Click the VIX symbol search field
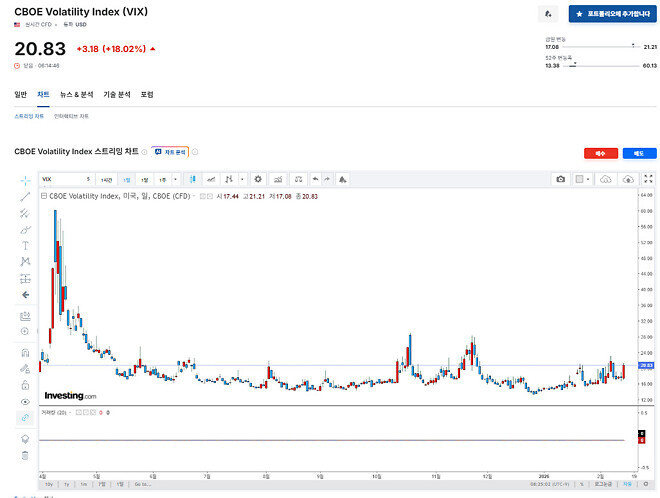The width and height of the screenshot is (660, 498). 64,179
